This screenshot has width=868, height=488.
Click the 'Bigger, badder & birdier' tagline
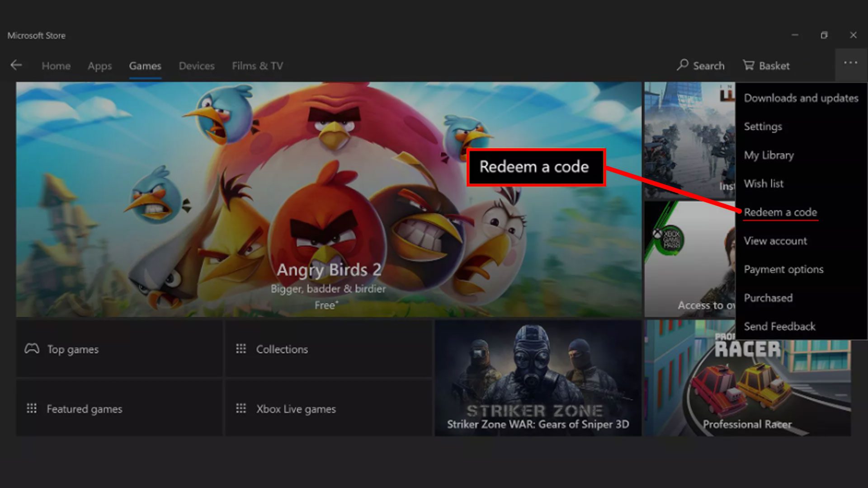click(328, 289)
